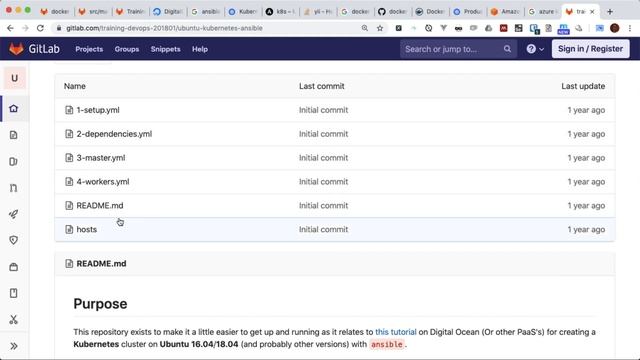Click '1 year ago' for README.md row

tap(586, 205)
